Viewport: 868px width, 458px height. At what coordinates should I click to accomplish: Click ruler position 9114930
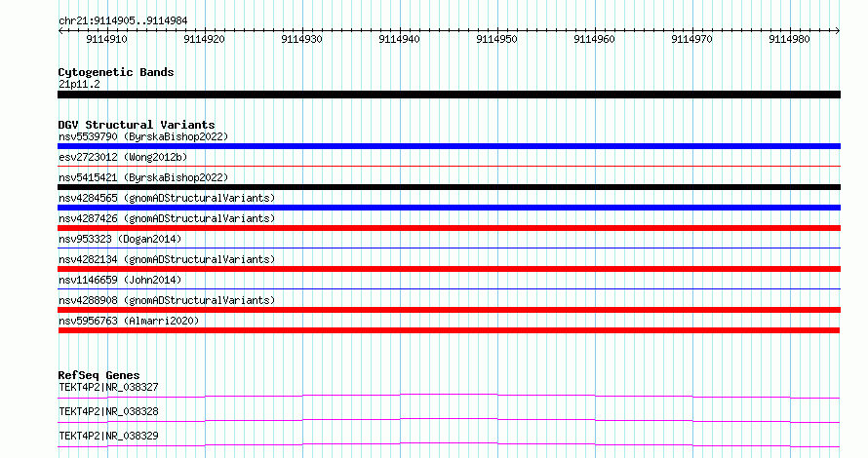301,39
